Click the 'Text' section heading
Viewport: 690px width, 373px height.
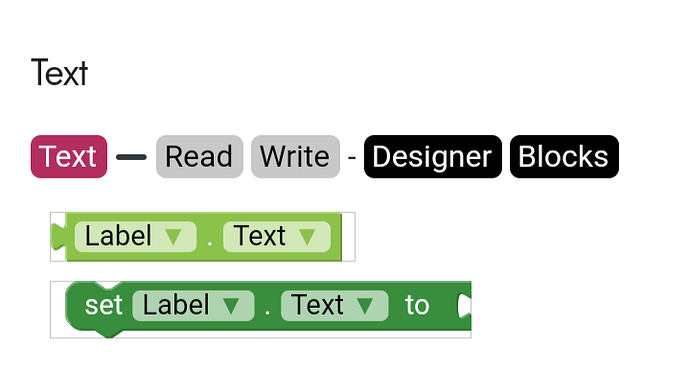tap(59, 73)
